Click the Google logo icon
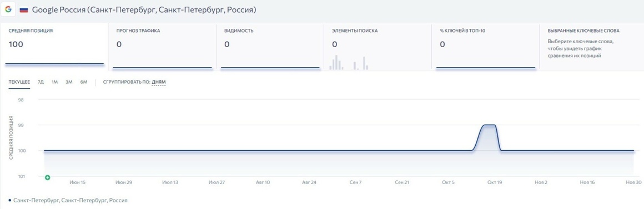The width and height of the screenshot is (644, 209). [8, 9]
